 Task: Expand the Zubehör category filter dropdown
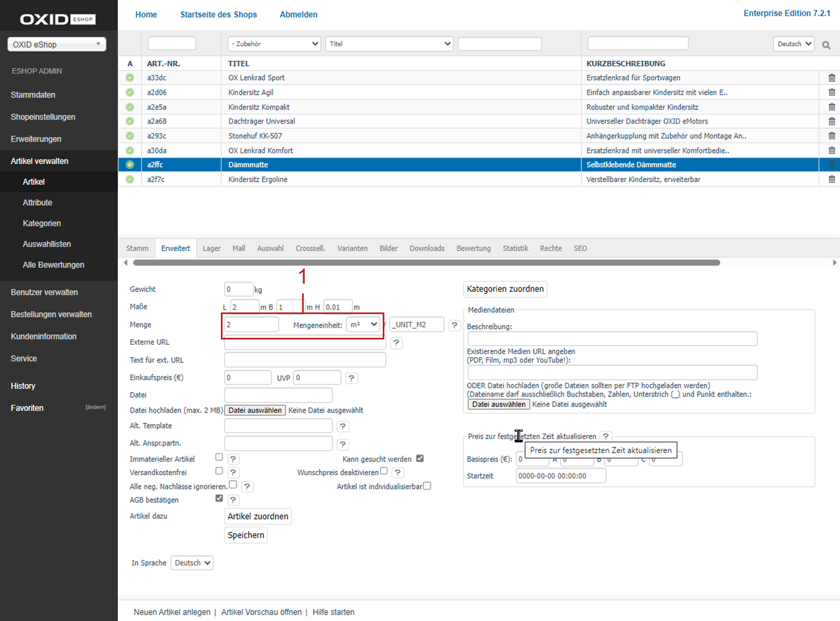point(274,44)
